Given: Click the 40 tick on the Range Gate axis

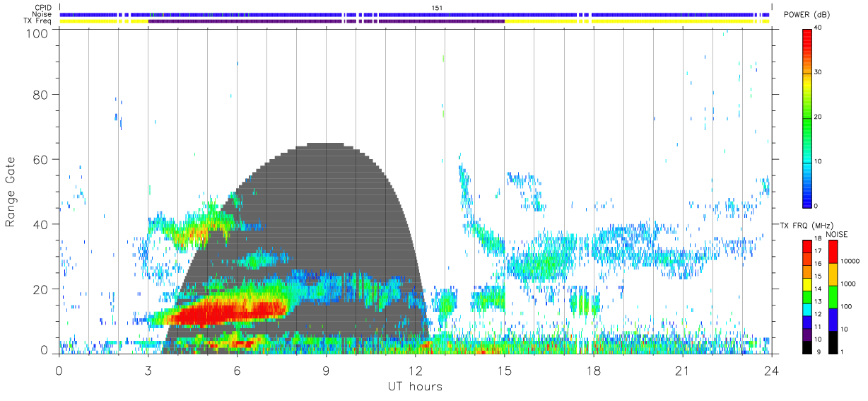Looking at the screenshot, I should point(41,224).
